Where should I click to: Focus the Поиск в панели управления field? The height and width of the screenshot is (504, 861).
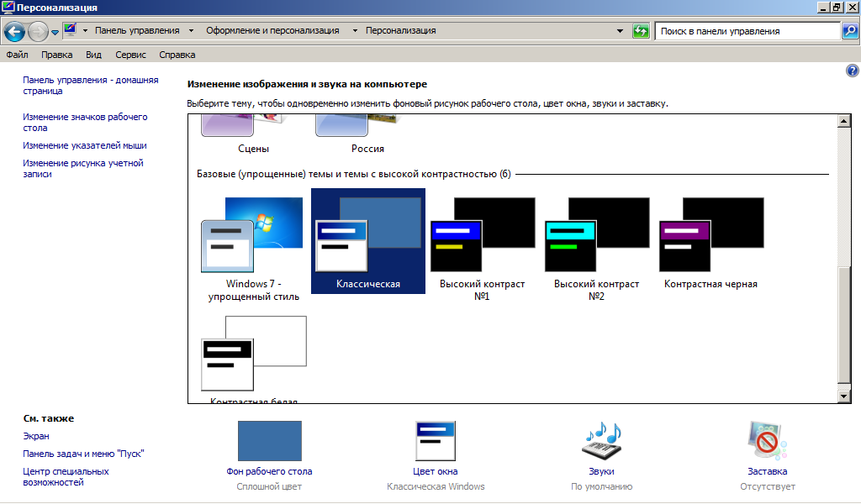point(747,31)
